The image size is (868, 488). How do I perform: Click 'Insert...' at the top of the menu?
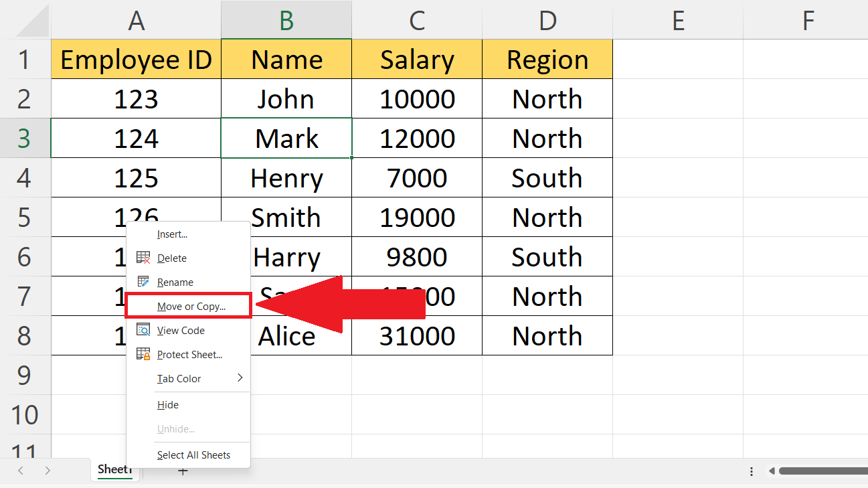[x=172, y=234]
